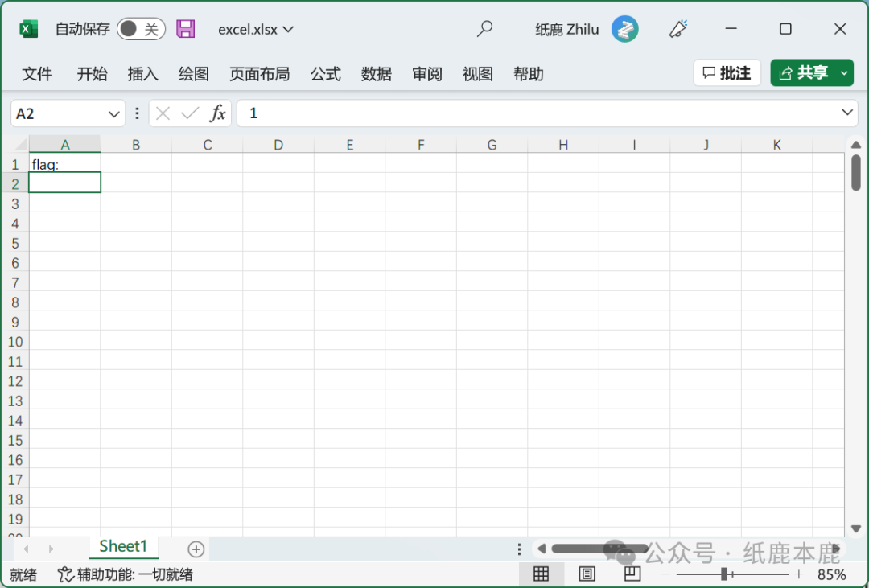Open the 纸鹿 Zhilu account avatar
Image resolution: width=869 pixels, height=588 pixels.
(x=625, y=28)
